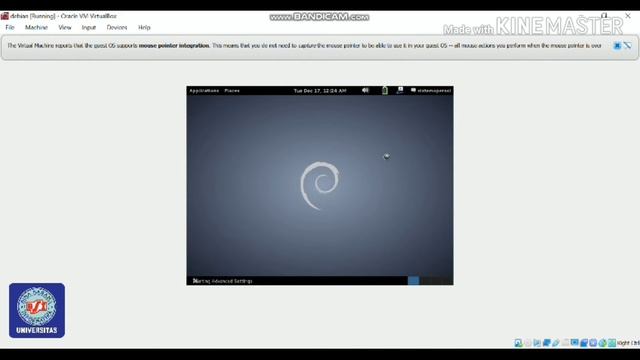Viewport: 640px width, 360px height.
Task: Open the Devices menu
Action: [x=117, y=27]
